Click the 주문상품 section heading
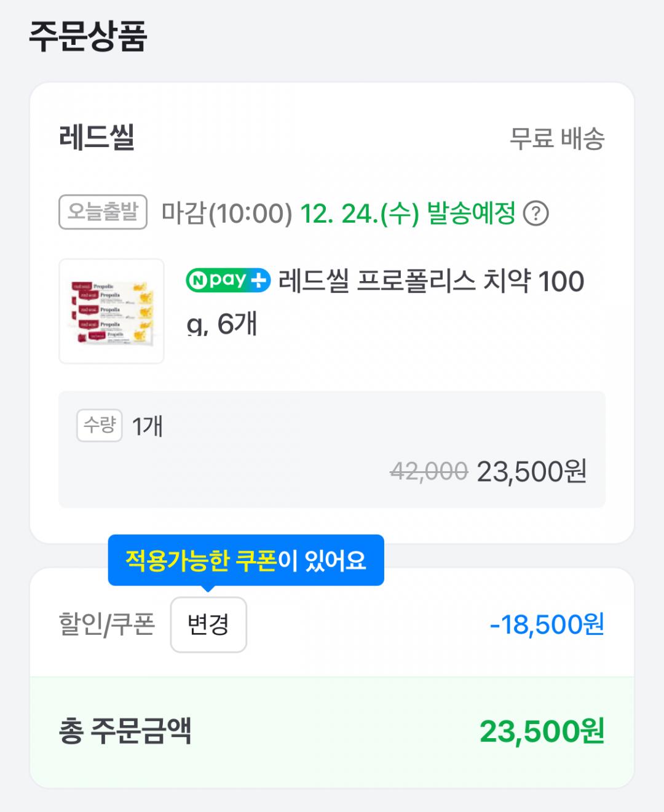 tap(88, 36)
